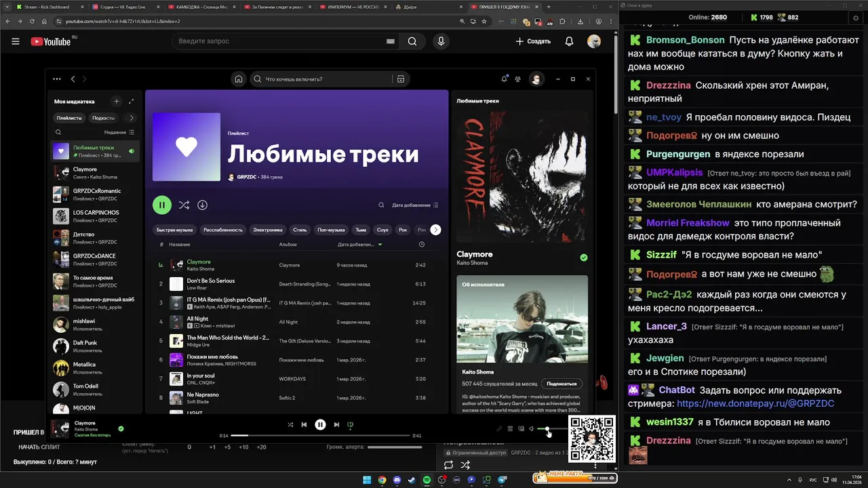Open Spotify play queue icon
The image size is (868, 488).
[510, 428]
